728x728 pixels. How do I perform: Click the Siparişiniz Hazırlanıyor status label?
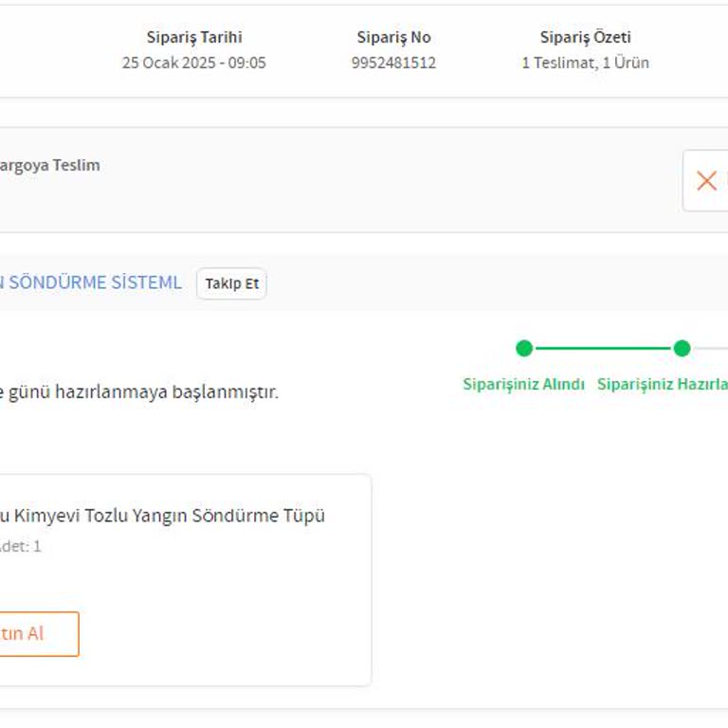click(663, 385)
